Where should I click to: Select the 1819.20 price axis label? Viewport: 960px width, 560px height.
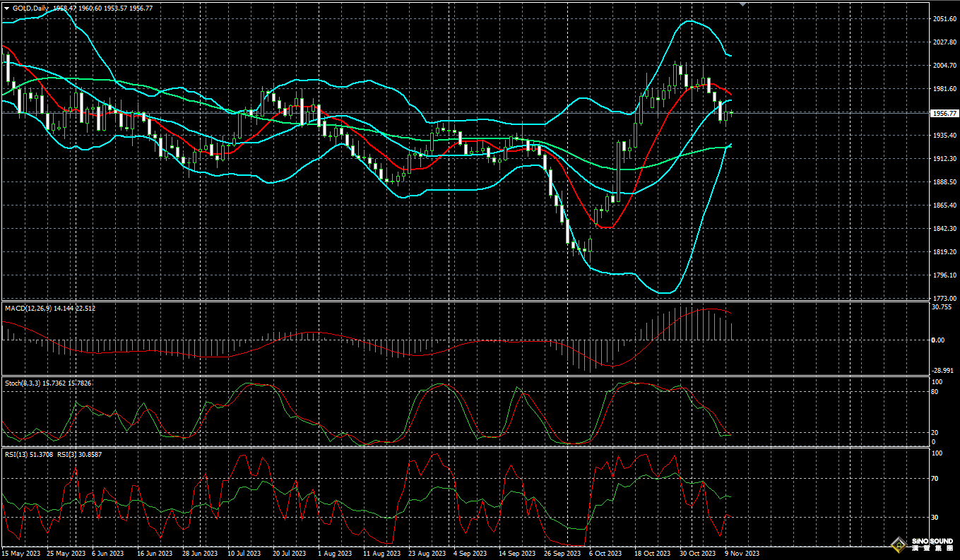click(x=944, y=252)
